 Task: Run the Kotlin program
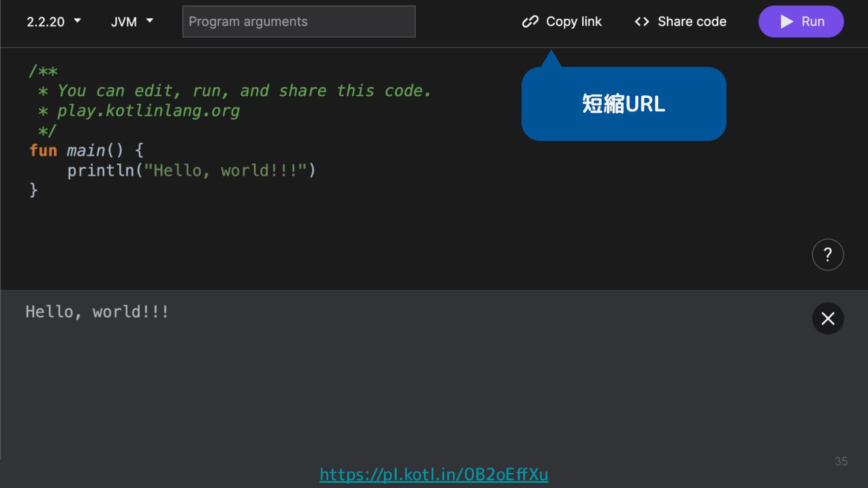801,22
